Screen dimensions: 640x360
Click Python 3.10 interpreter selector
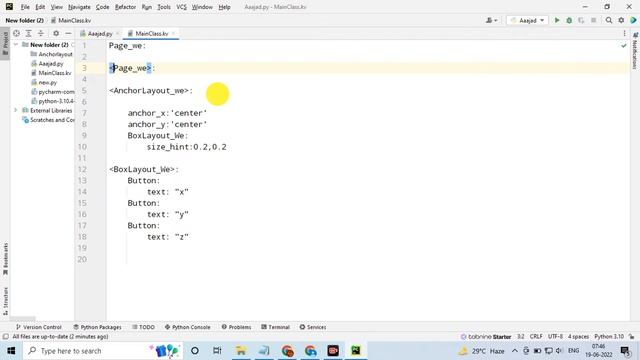pyautogui.click(x=609, y=337)
